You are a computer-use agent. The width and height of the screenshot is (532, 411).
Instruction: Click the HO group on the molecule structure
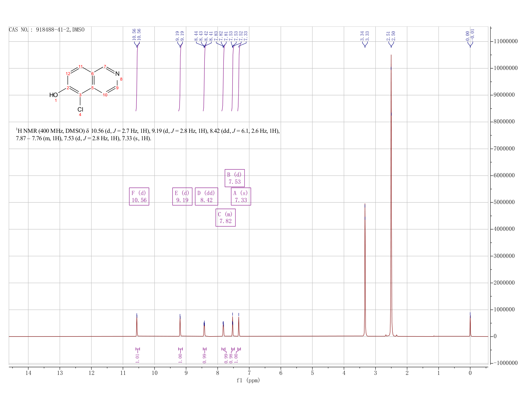54,95
